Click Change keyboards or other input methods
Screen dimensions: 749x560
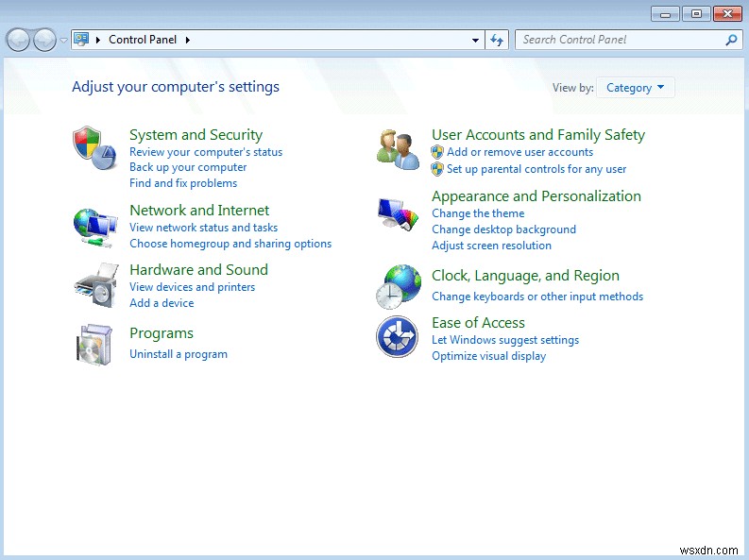click(537, 297)
